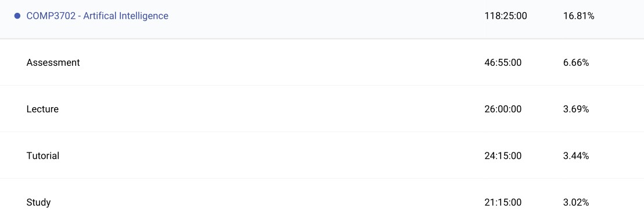
Task: Click the Tutorial 3.44% value
Action: pos(576,156)
